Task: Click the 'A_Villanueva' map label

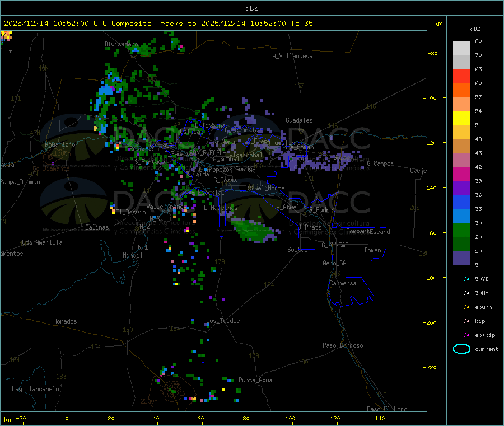Action: (x=292, y=56)
